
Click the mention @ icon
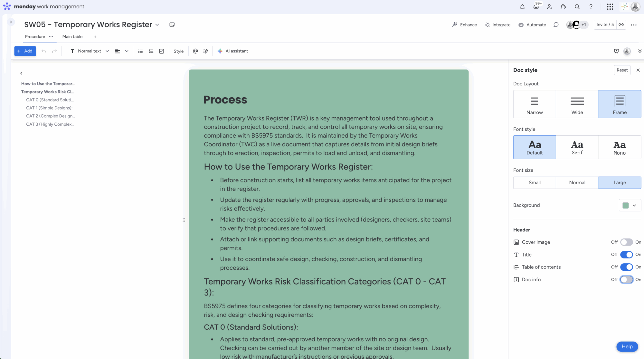195,51
